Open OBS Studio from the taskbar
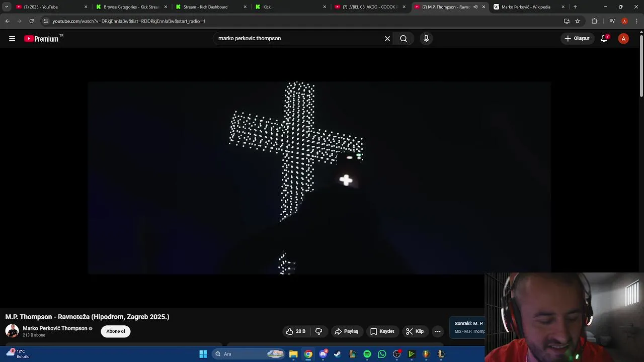The image size is (644, 362). tap(397, 354)
